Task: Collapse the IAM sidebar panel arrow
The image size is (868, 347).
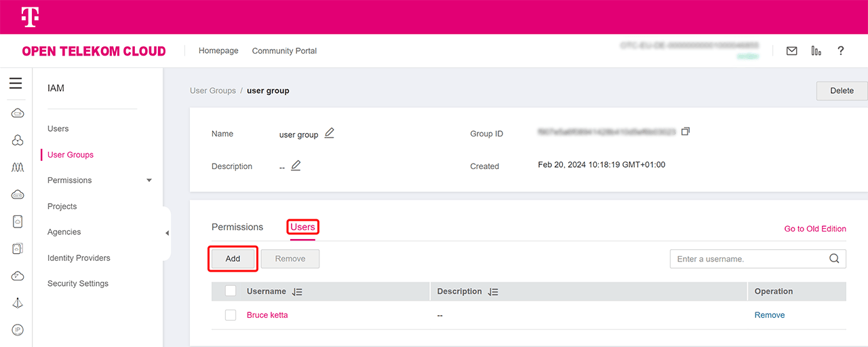Action: click(167, 234)
